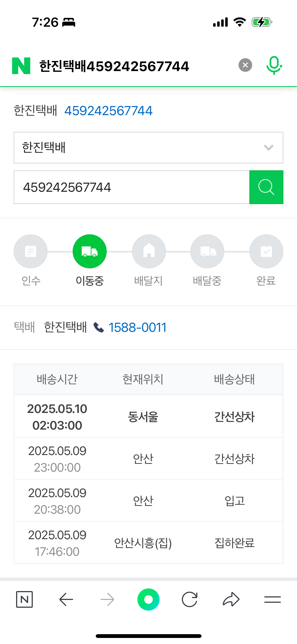
Task: Open the blue 459242567744 tracking link
Action: point(108,111)
